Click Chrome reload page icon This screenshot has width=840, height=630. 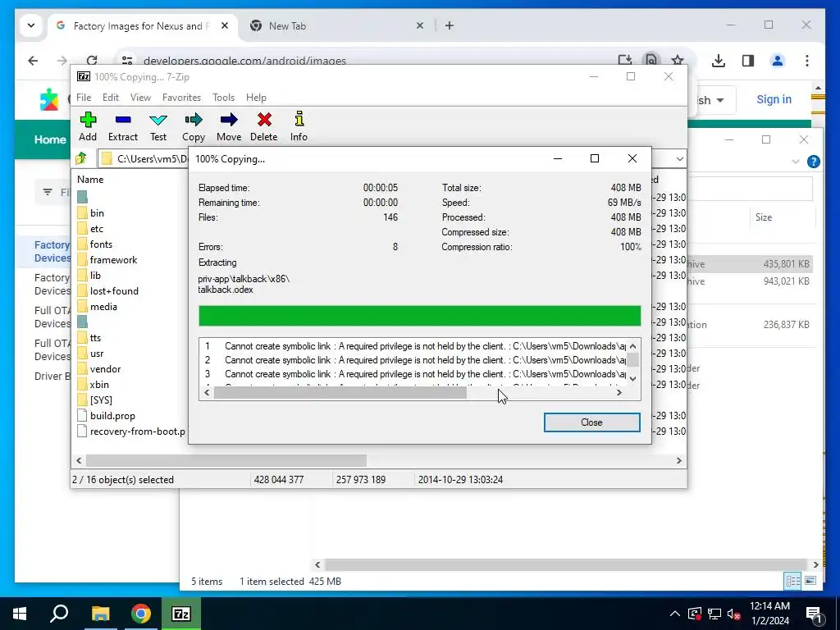click(92, 61)
